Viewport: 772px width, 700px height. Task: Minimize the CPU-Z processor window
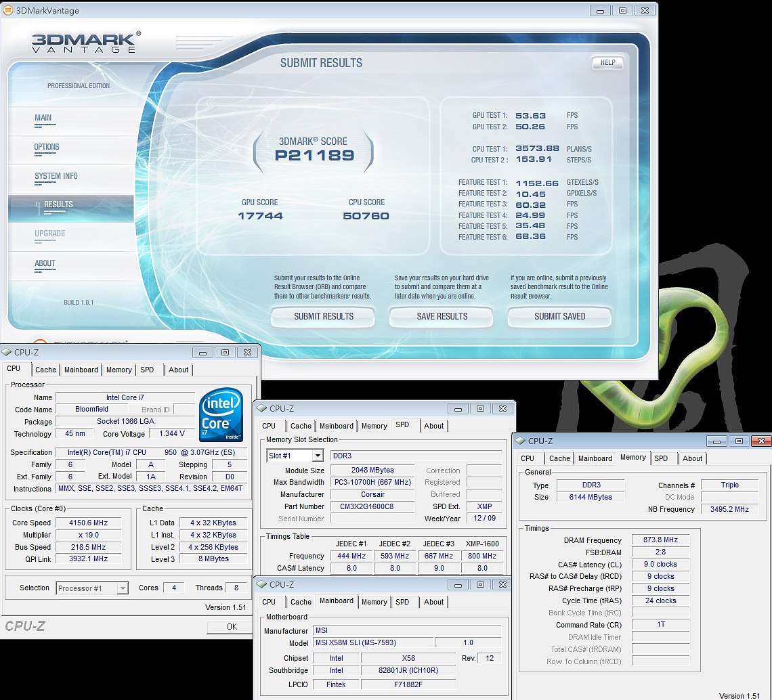coord(202,353)
